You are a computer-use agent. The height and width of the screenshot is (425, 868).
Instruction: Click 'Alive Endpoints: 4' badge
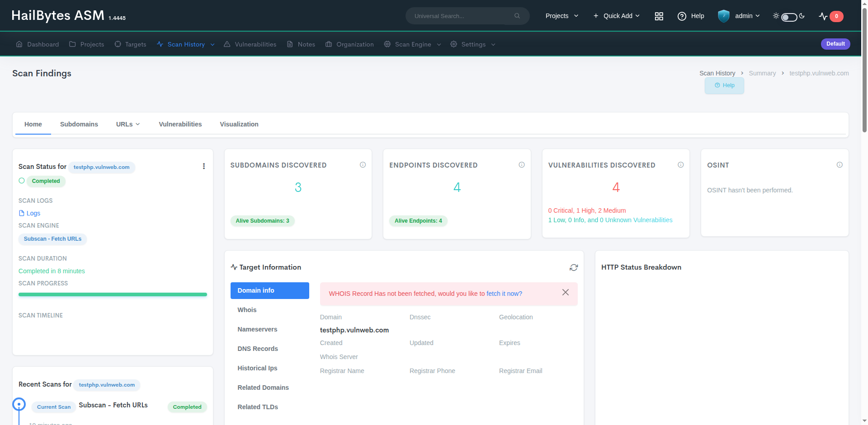[x=418, y=221]
